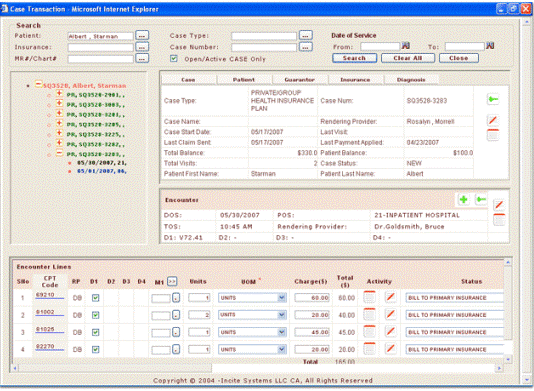Open the calendar activity icon for line 1
The height and width of the screenshot is (391, 534).
click(370, 297)
